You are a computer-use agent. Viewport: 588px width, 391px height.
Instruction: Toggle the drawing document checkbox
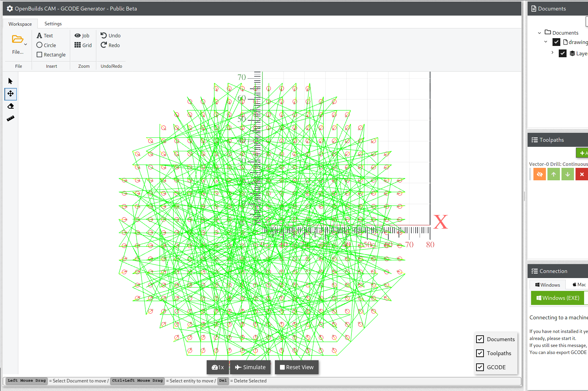point(556,42)
